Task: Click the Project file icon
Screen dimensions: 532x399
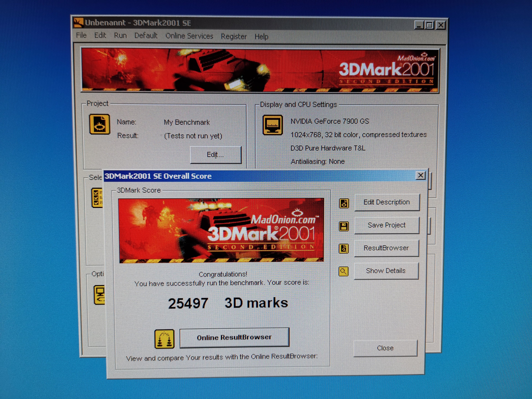Action: click(100, 124)
